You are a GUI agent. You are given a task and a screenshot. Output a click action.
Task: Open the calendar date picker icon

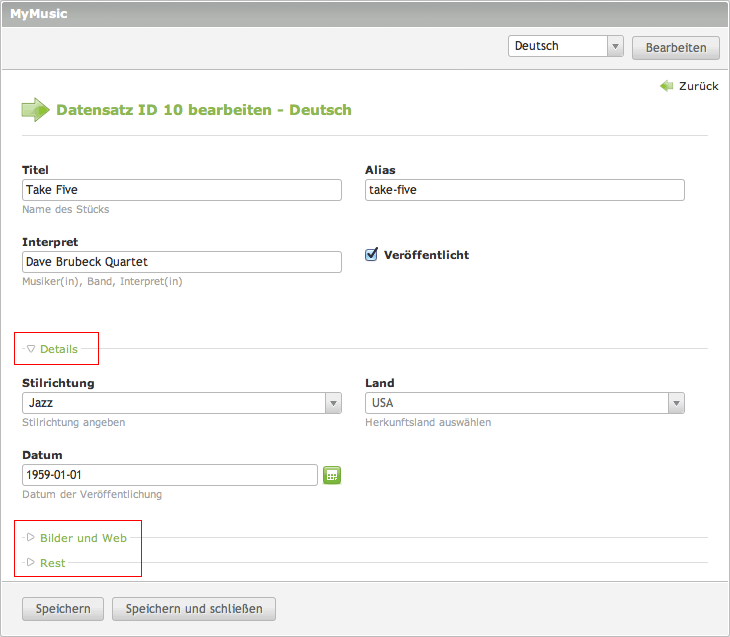pos(332,475)
